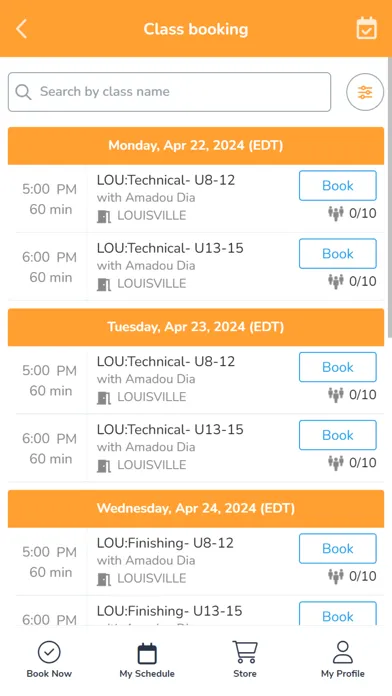Screen dimensions: 392x696
Task: Click room icon beside LOUISVILLE for Monday U13-15
Action: click(x=104, y=284)
